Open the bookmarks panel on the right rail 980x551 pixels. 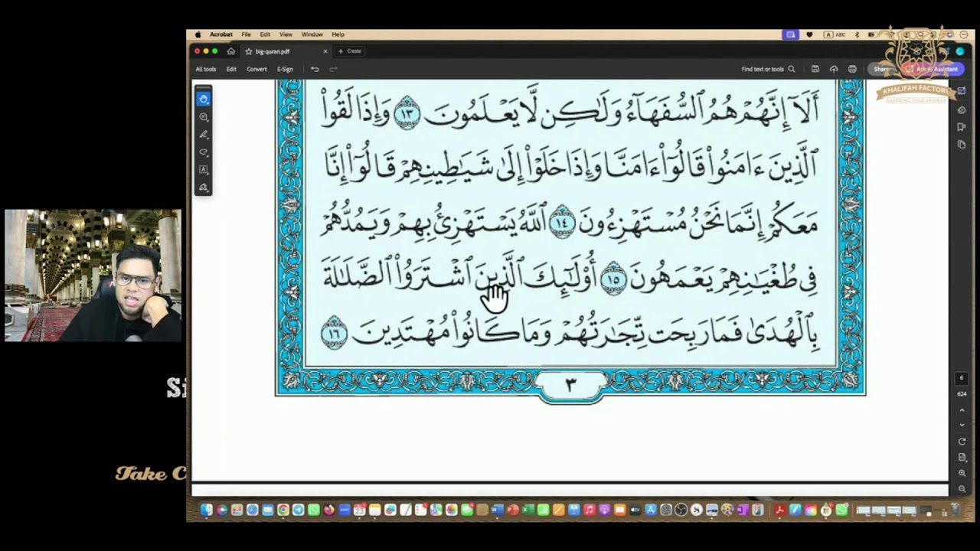click(962, 126)
